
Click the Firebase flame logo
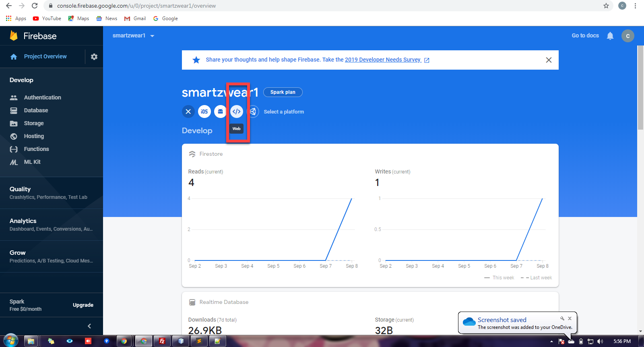tap(14, 36)
